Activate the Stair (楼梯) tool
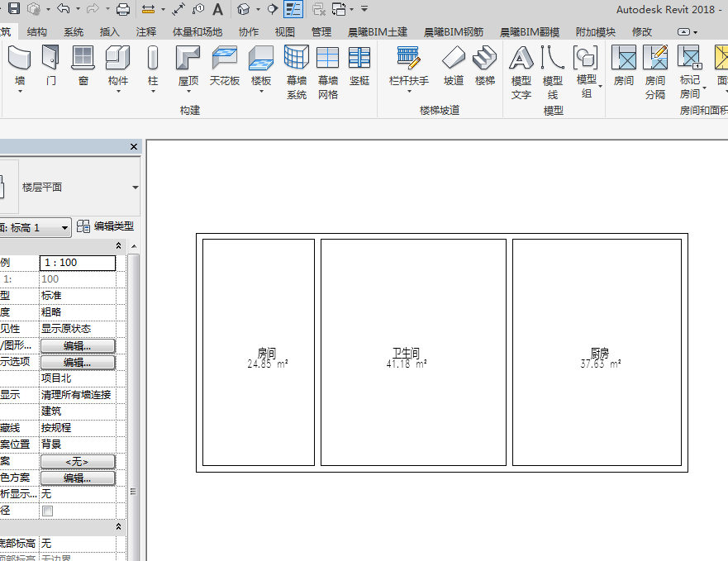728x561 pixels. (x=485, y=65)
